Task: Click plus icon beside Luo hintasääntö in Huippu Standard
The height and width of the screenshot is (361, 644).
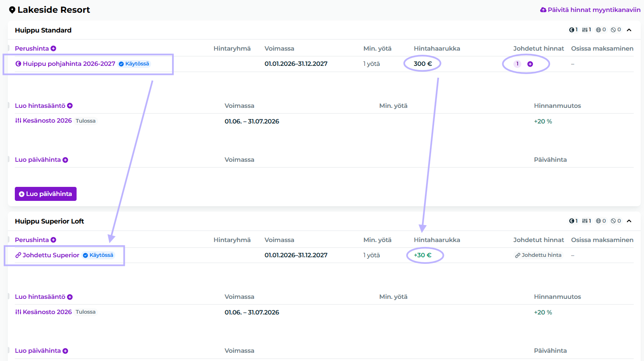Action: tap(70, 106)
